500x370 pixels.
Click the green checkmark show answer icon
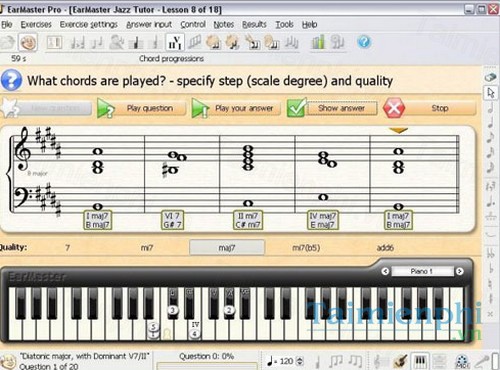pyautogui.click(x=297, y=107)
